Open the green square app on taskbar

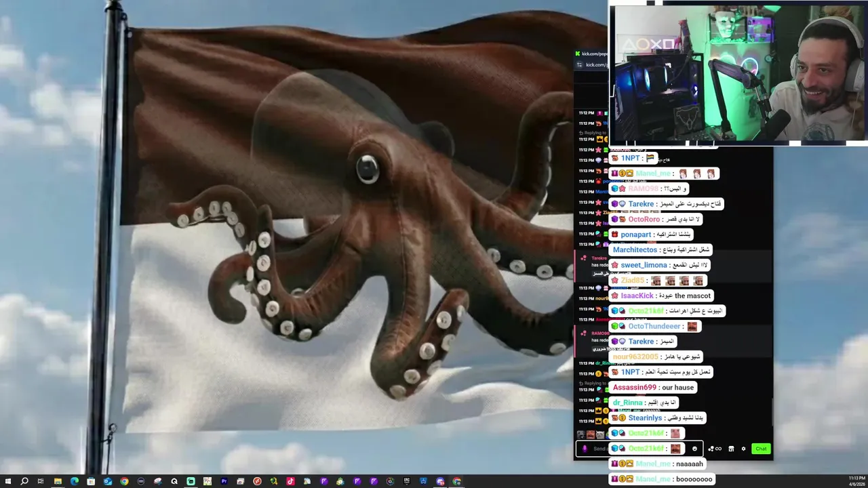(191, 481)
